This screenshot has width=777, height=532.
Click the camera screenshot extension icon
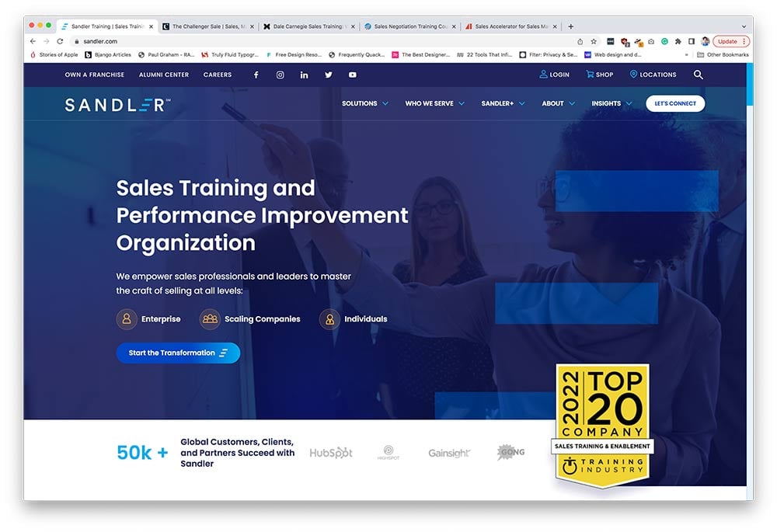coord(651,41)
